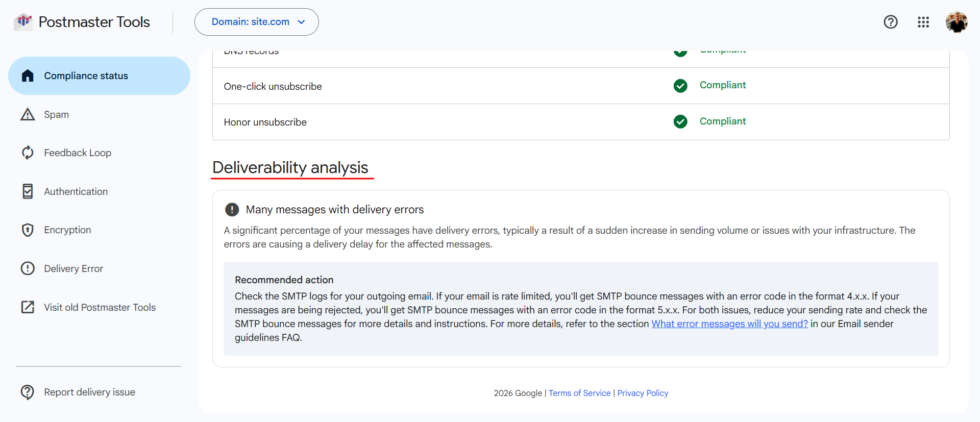Viewport: 980px width, 422px height.
Task: Go to Delivery Error page
Action: [73, 268]
